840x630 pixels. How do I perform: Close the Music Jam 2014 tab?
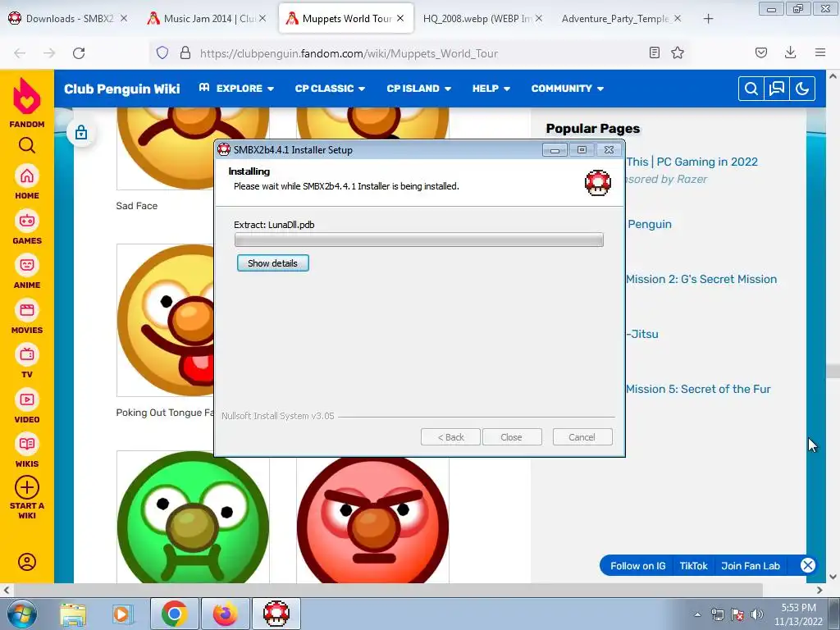click(262, 19)
